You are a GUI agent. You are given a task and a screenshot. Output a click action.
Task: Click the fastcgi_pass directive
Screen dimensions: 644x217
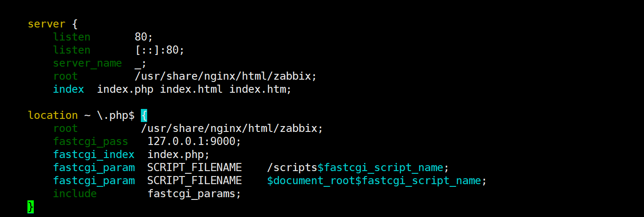(x=90, y=142)
